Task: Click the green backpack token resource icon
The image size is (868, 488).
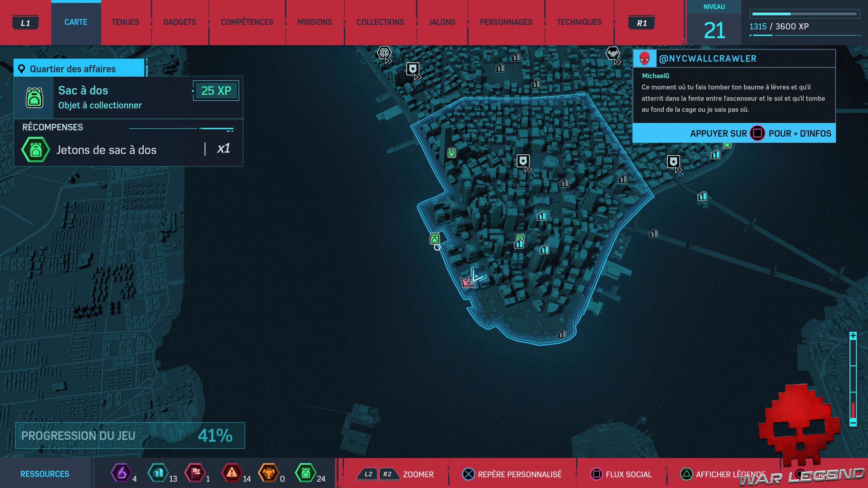Action: (306, 473)
